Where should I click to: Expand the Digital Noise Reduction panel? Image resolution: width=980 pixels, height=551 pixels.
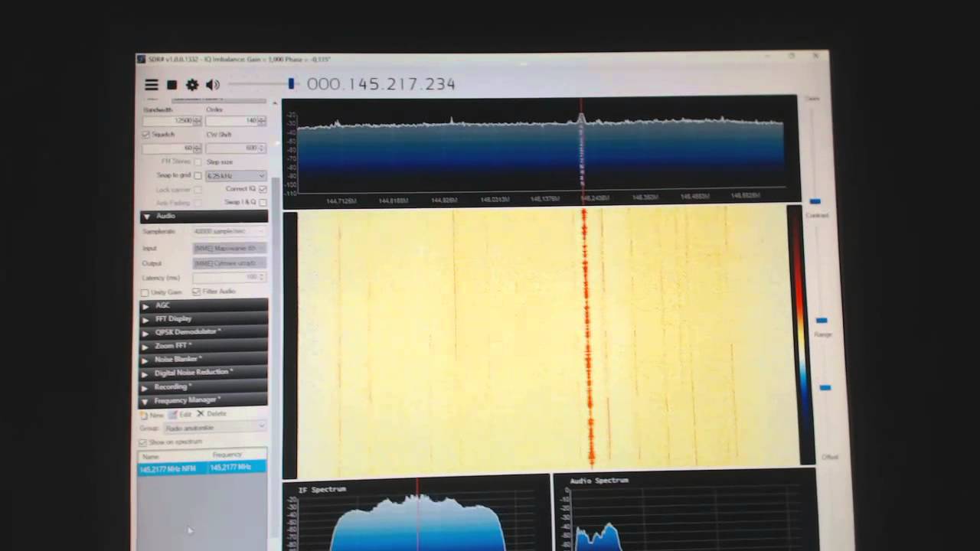pyautogui.click(x=204, y=373)
